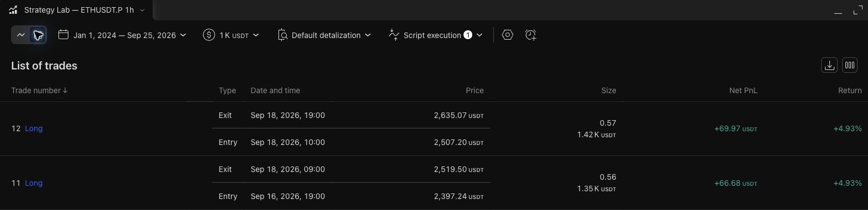
Task: Click exit date Sep 18, 2026, 09:00
Action: (288, 169)
